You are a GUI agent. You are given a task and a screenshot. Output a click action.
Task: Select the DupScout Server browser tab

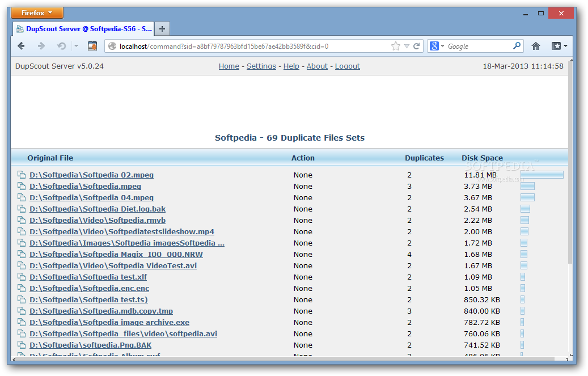84,28
